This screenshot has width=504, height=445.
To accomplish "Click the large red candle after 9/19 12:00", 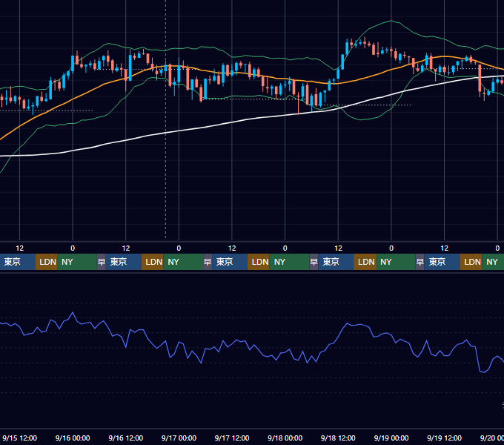I will [x=480, y=78].
